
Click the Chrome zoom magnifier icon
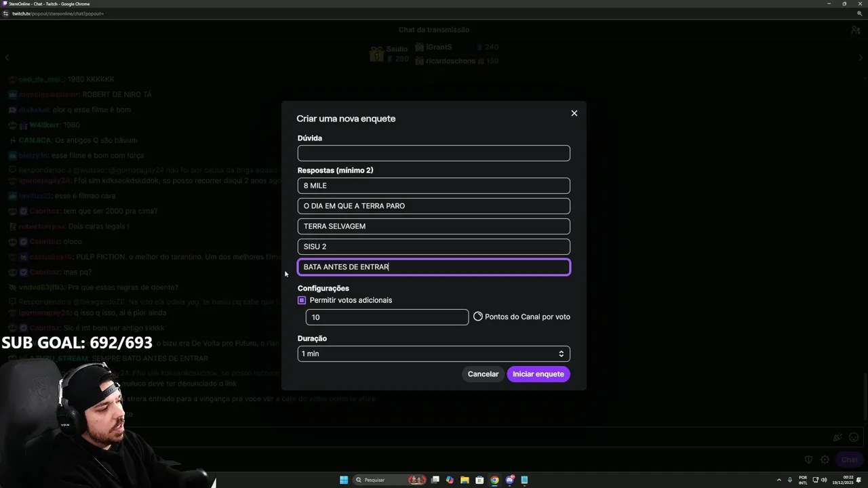pyautogui.click(x=860, y=14)
